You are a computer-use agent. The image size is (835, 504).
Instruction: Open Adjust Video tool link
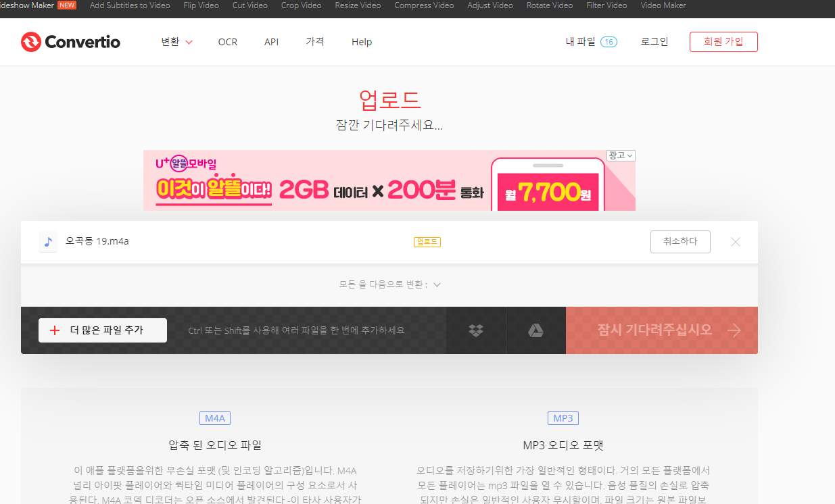coord(490,5)
